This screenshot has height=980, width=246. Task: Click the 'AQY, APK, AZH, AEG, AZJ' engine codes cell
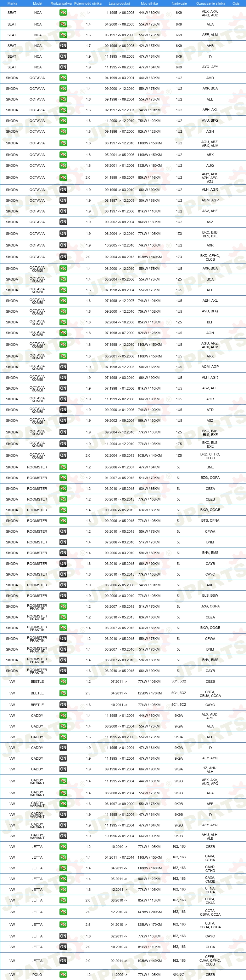(x=210, y=178)
